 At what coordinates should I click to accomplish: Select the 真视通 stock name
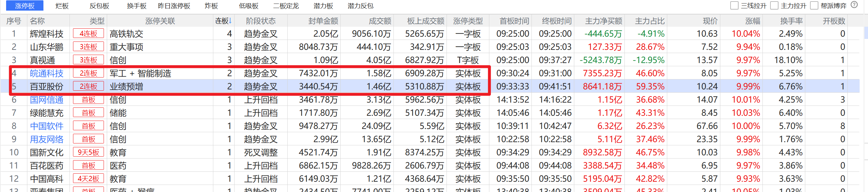(42, 60)
